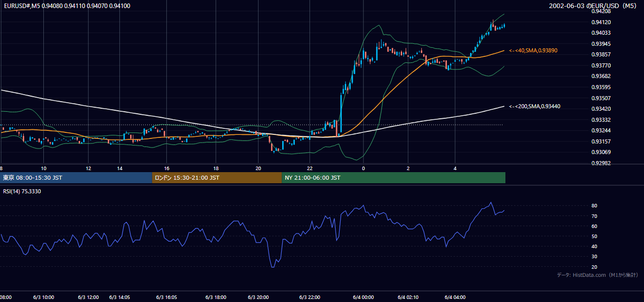Click the RSI 20 level label
The width and height of the screenshot is (644, 302).
(594, 267)
